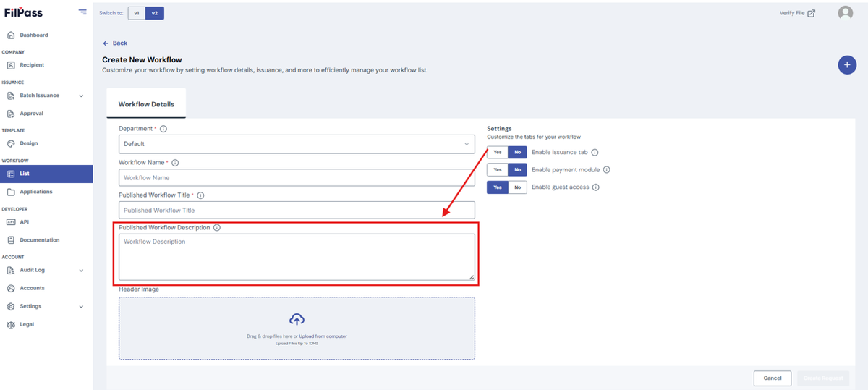This screenshot has height=390, width=868.
Task: Expand the Settings submenu chevron
Action: tap(81, 306)
